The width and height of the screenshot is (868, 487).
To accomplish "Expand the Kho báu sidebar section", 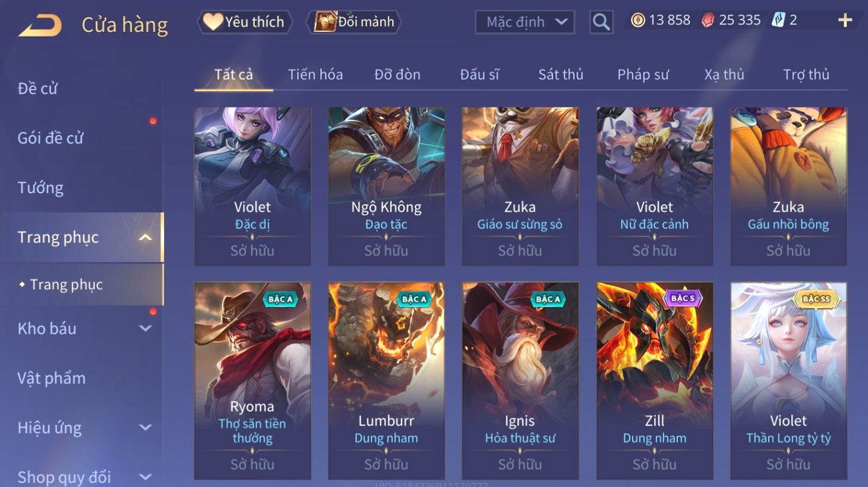I will [x=146, y=329].
